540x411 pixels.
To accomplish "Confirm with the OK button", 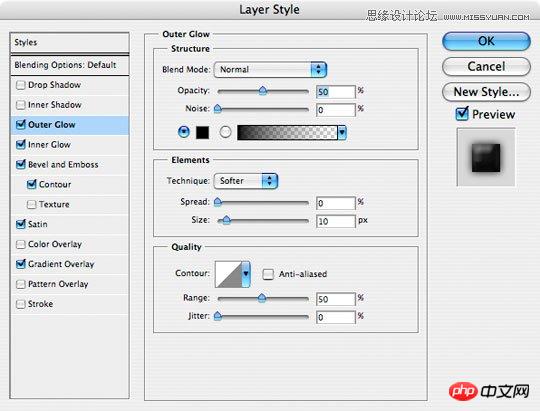I will click(x=486, y=41).
